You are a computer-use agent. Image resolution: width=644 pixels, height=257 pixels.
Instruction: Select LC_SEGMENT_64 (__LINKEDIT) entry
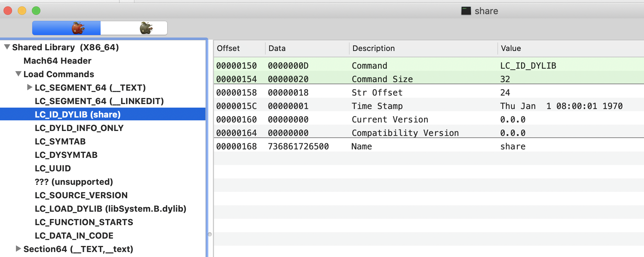[99, 101]
